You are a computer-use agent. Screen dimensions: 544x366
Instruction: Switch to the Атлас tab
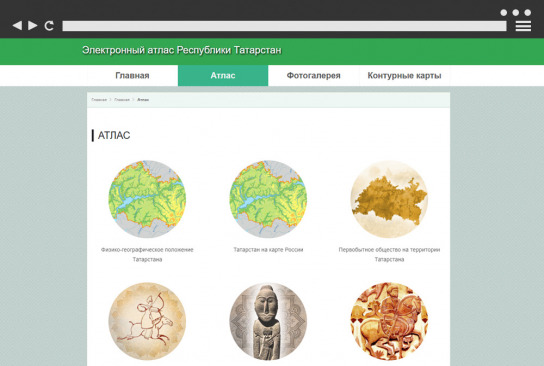(x=223, y=76)
